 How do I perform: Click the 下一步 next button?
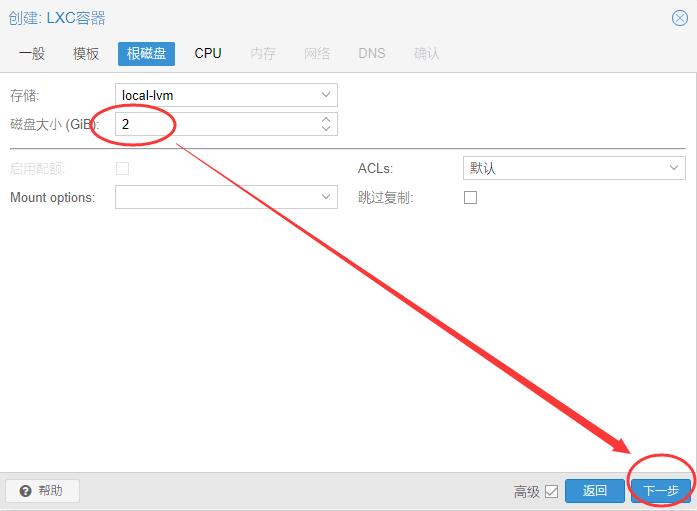[661, 491]
